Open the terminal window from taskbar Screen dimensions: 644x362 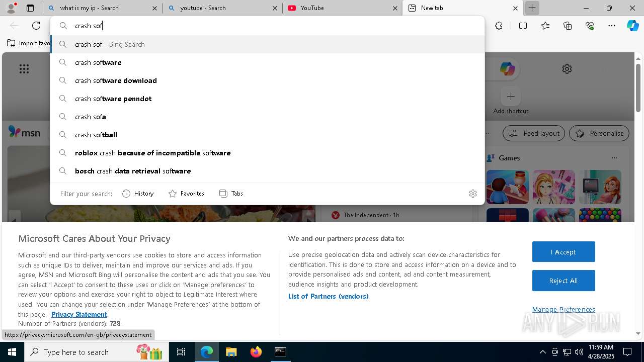(x=280, y=352)
